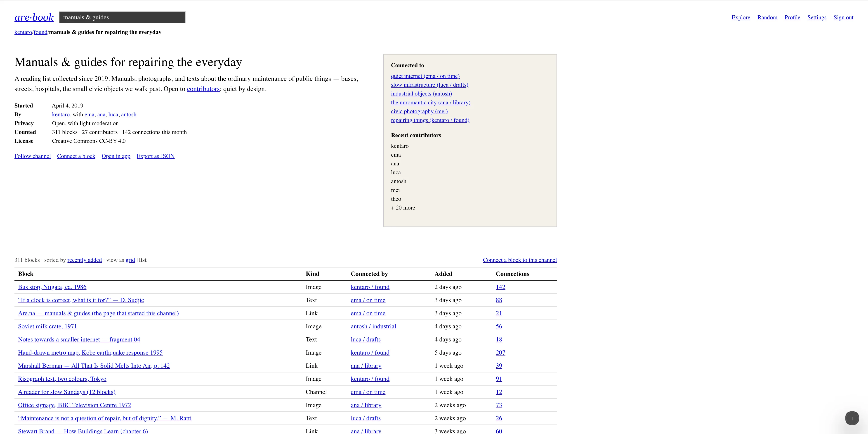
Task: Sign out of the account
Action: pyautogui.click(x=843, y=17)
